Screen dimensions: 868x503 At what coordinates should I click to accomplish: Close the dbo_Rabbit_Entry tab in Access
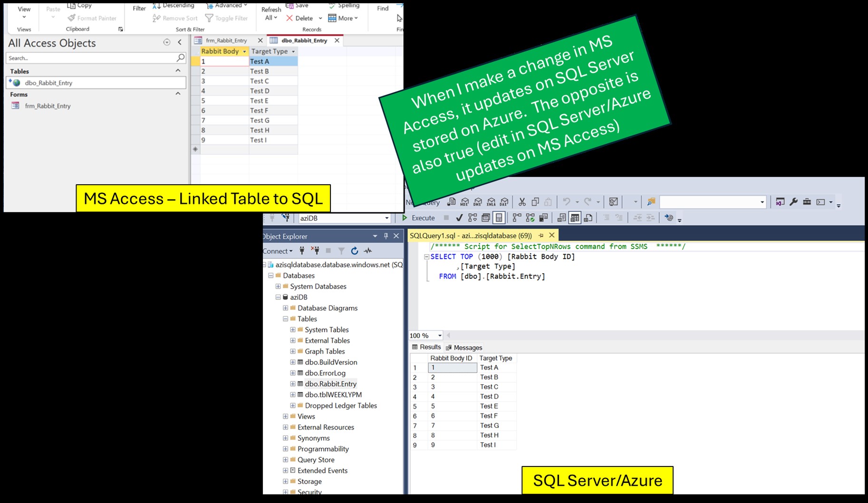coord(337,40)
